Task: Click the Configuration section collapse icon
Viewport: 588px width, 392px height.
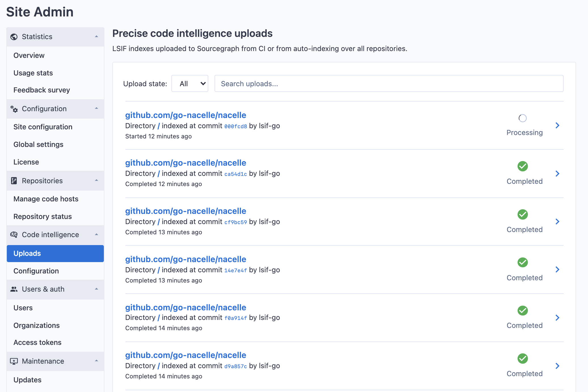Action: click(97, 108)
